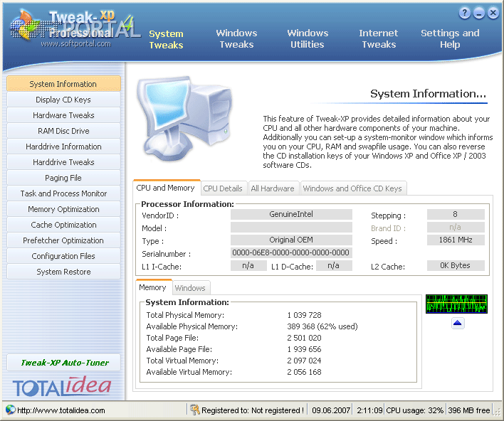Click the Brand ID n/a field
This screenshot has height=421, width=504.
[x=456, y=227]
